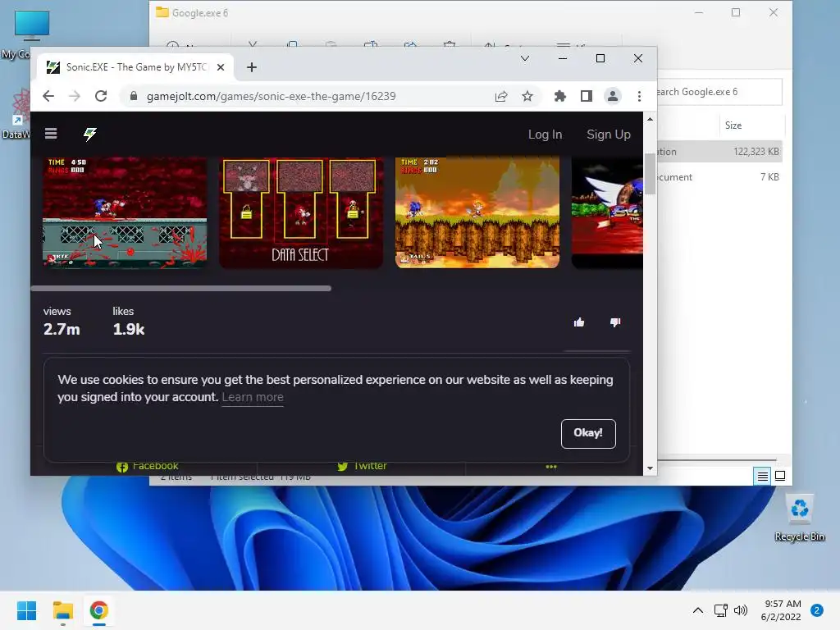Open the bloody train level screenshot

click(x=125, y=212)
